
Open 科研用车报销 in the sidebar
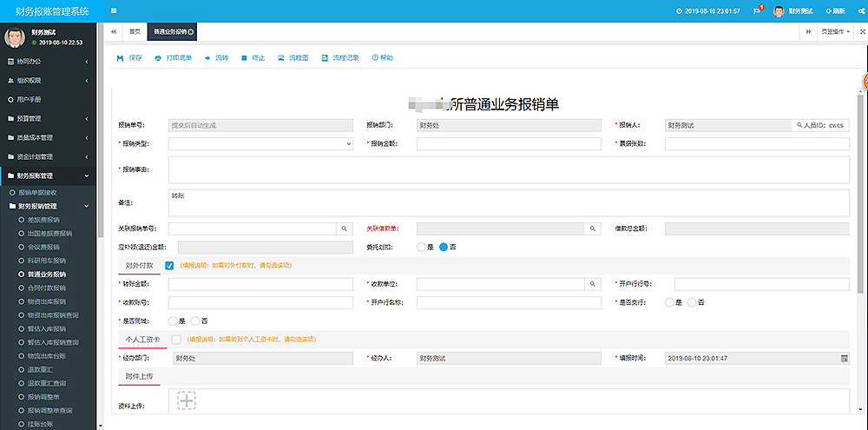pos(48,261)
